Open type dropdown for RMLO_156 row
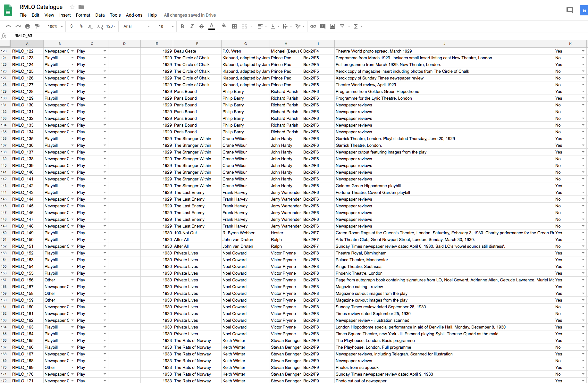The width and height of the screenshot is (588, 383). (x=72, y=280)
